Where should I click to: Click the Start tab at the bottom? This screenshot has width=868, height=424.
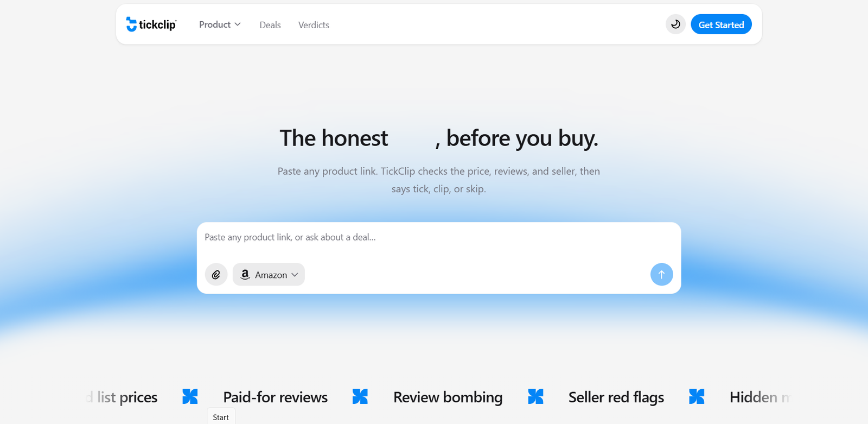pos(221,417)
